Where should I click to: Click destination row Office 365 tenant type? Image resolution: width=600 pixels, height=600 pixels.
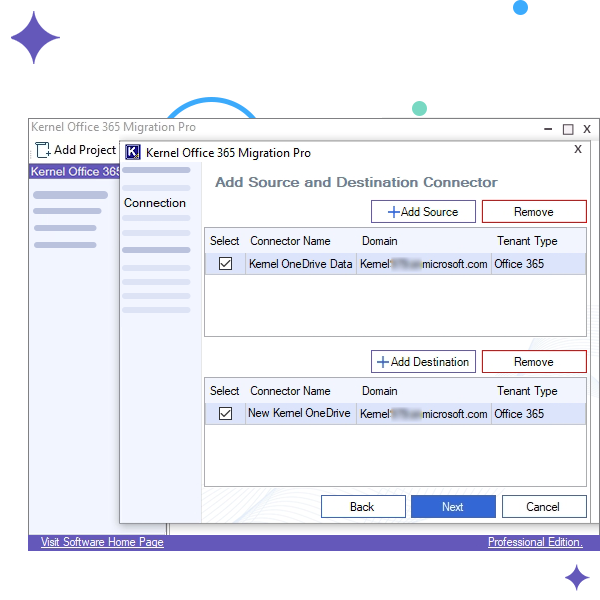coord(519,414)
